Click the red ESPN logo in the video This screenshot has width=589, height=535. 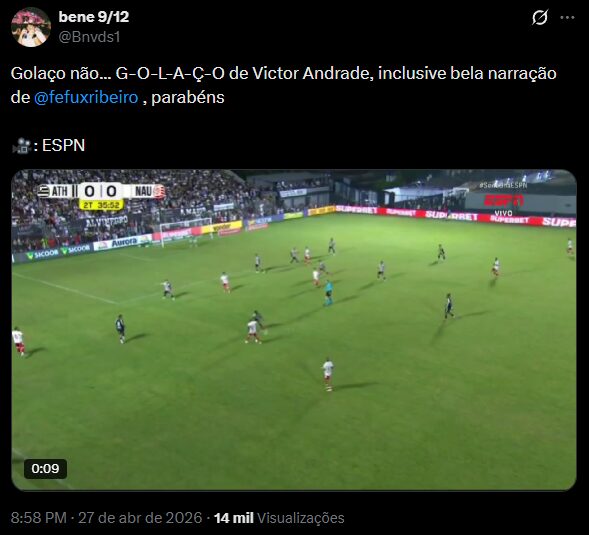tap(503, 201)
